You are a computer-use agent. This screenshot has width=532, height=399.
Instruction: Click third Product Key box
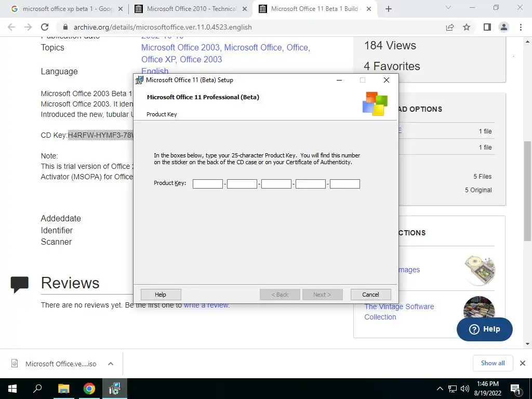[x=276, y=184]
